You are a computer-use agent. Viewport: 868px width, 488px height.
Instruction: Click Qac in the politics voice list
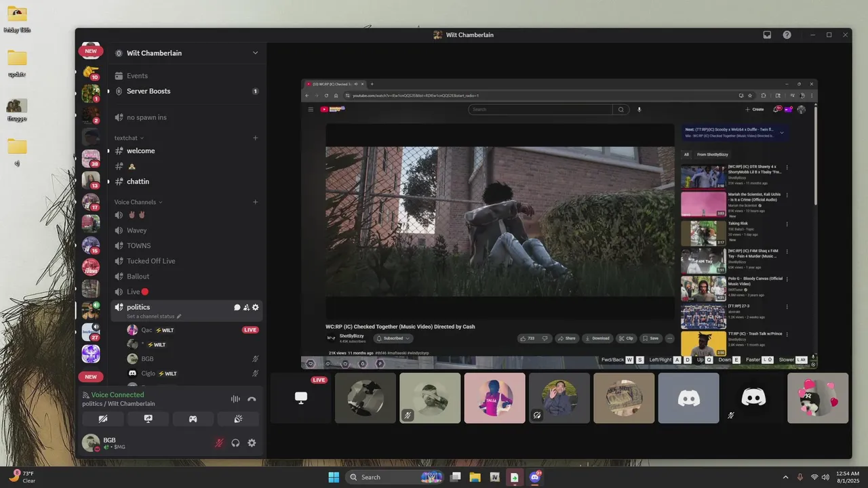[x=146, y=330]
